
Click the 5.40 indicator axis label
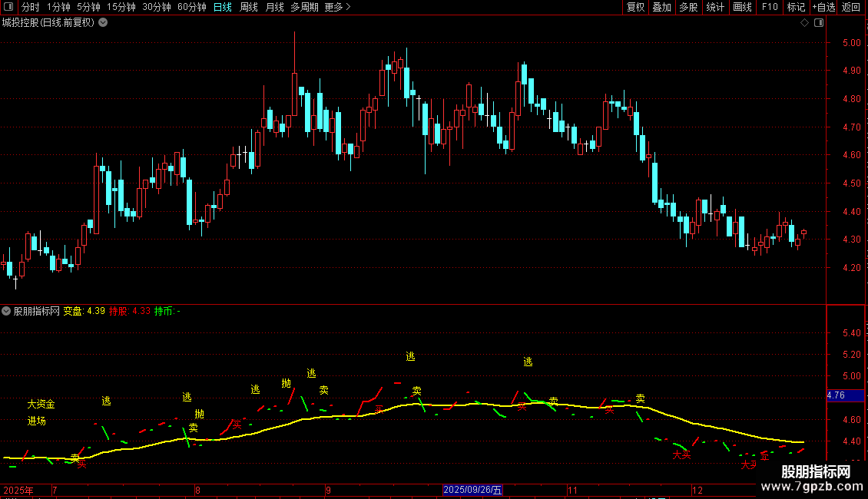(851, 333)
